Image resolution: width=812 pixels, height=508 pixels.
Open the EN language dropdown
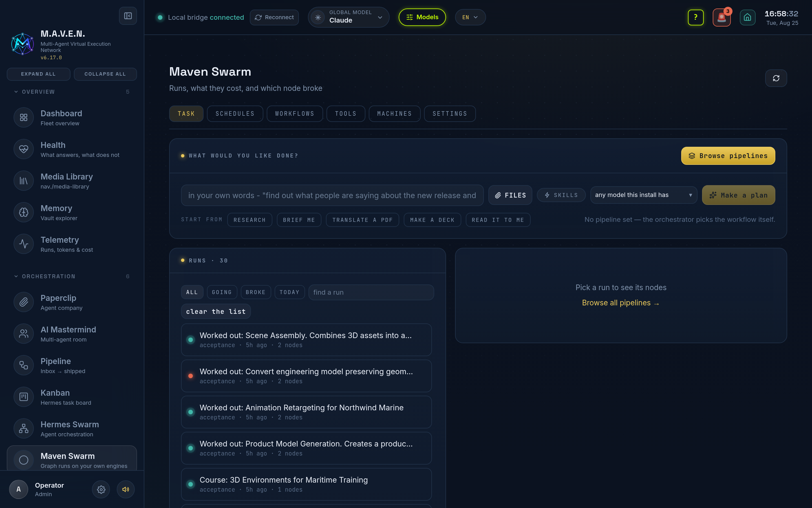(470, 17)
